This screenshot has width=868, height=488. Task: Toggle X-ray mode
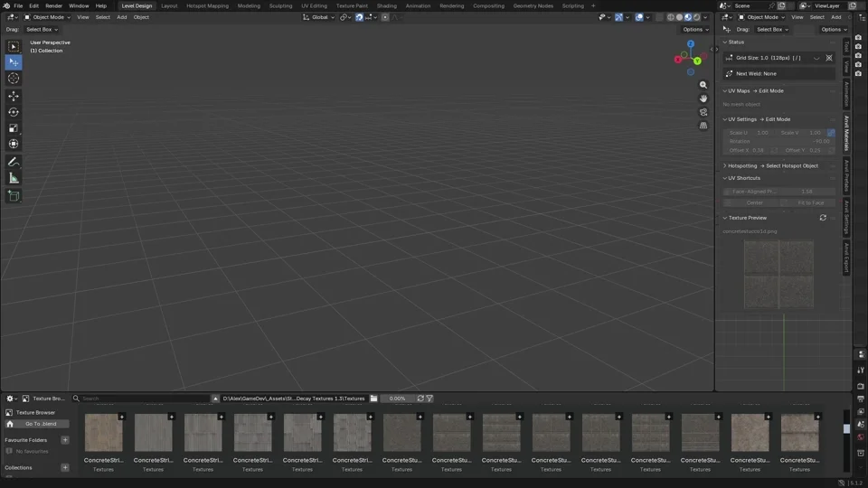[659, 17]
